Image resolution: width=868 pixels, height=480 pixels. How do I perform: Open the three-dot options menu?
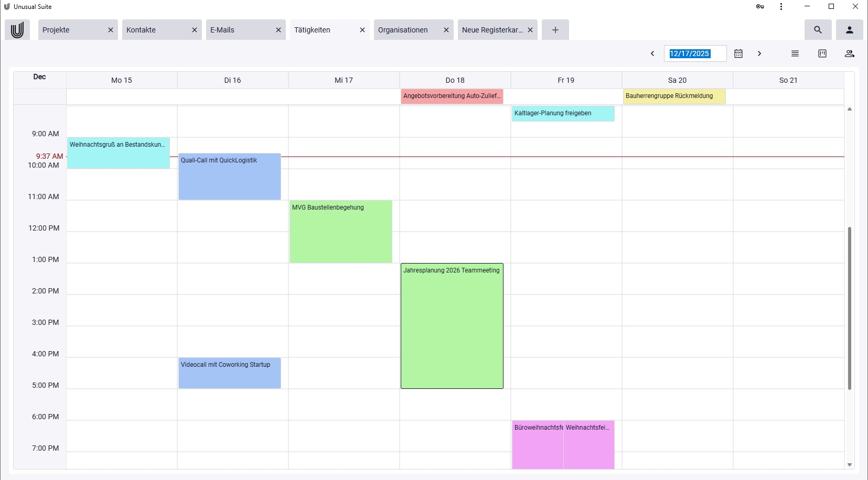pos(781,7)
